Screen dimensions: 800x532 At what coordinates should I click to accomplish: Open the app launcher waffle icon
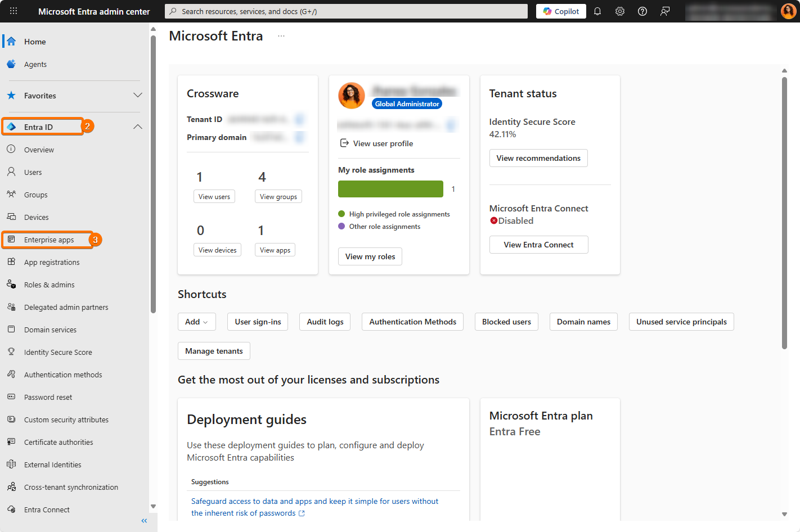(14, 11)
